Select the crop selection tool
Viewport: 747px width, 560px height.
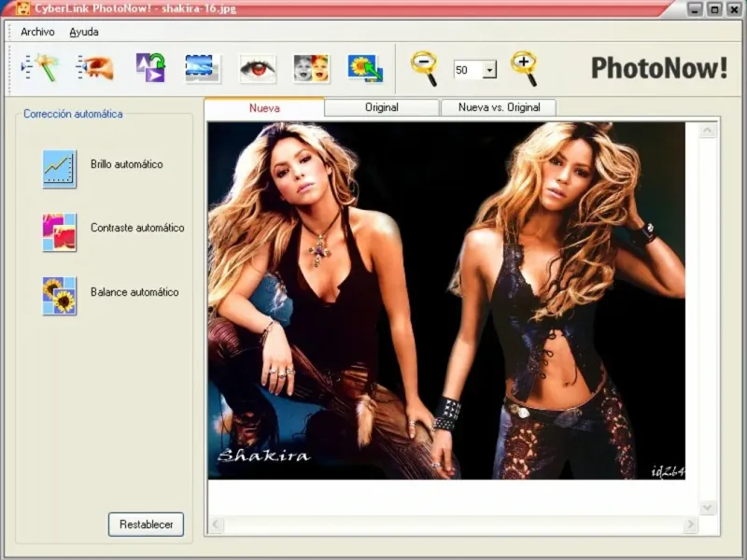pos(203,68)
